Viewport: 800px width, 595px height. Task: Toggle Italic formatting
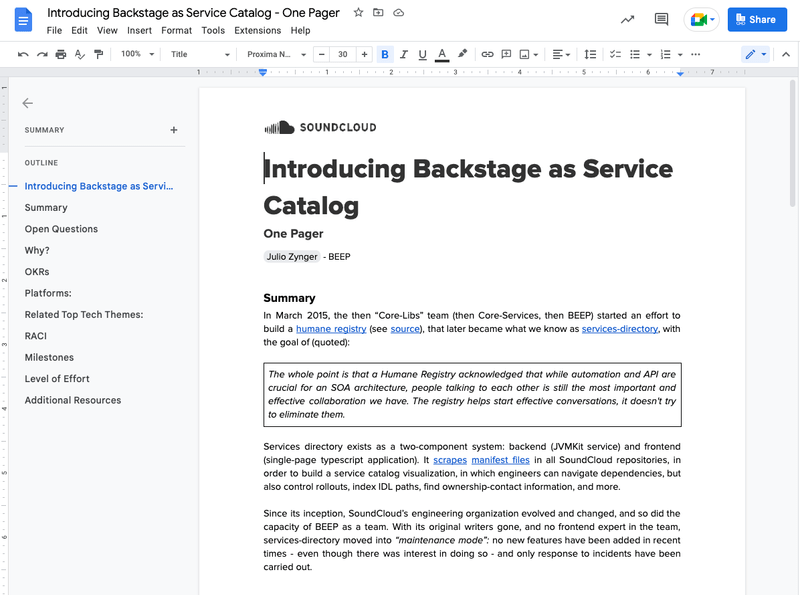point(404,54)
